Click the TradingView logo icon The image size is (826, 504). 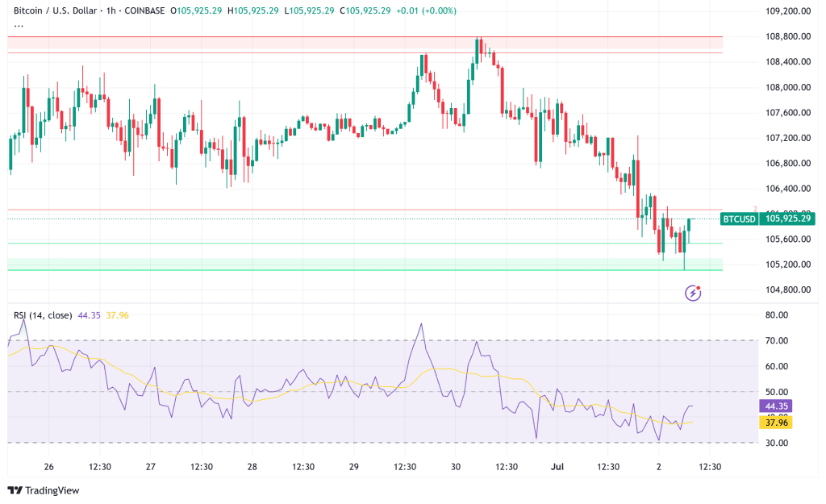(x=15, y=490)
